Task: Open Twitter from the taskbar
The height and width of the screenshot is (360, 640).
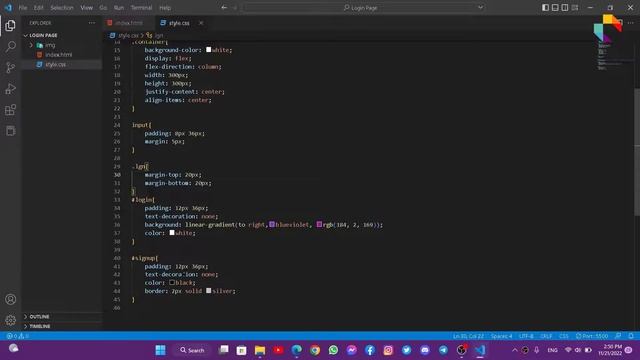Action: click(407, 350)
